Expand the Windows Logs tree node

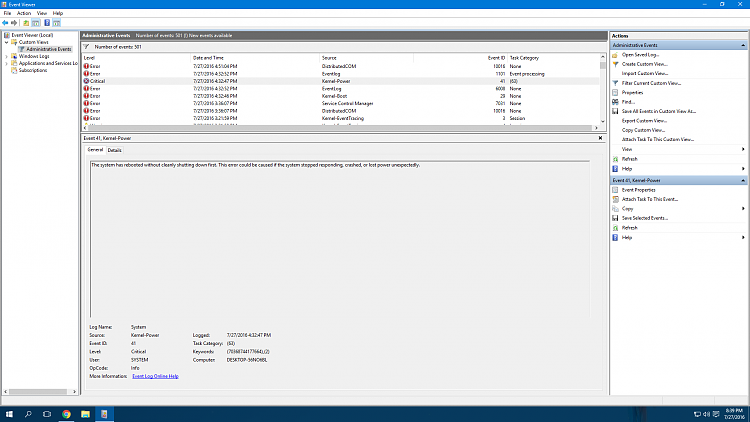pos(7,56)
